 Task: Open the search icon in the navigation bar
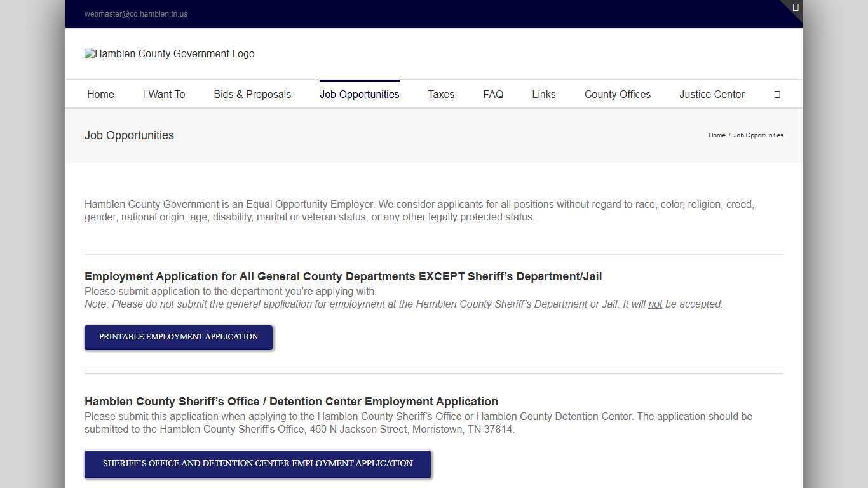(x=776, y=94)
